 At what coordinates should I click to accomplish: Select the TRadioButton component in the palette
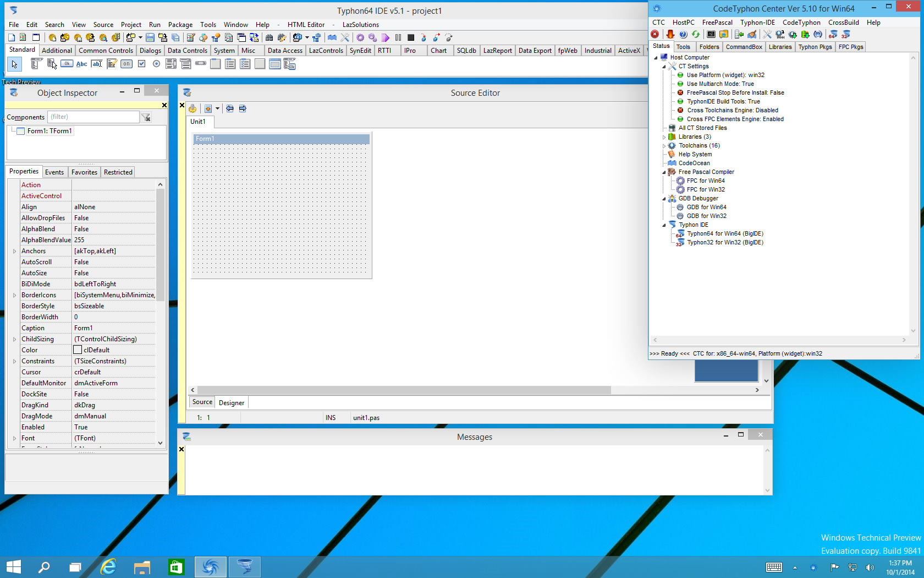pos(156,64)
